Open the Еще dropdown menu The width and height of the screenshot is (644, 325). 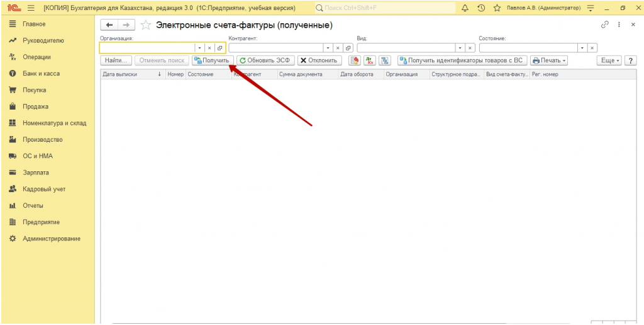tap(609, 60)
